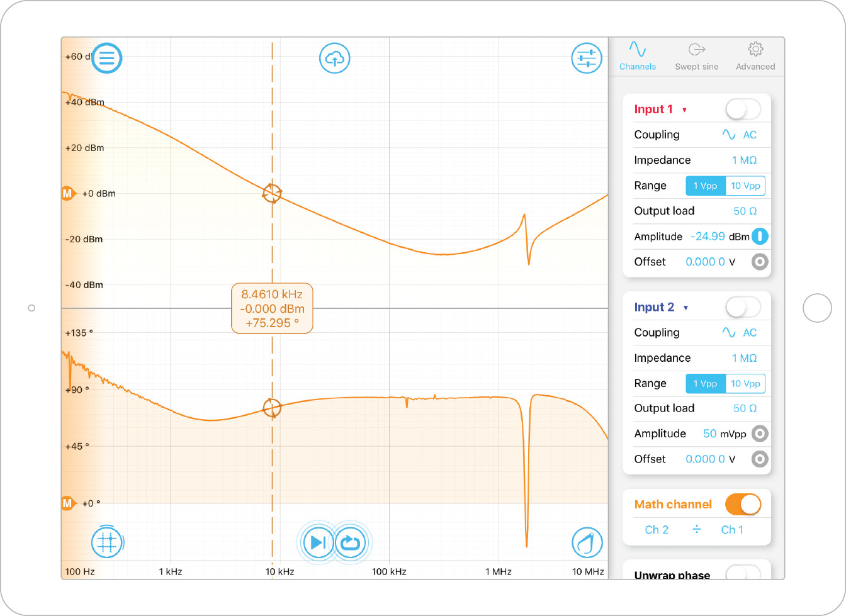This screenshot has width=846, height=616.
Task: Tap the measurement caliper icon
Action: [x=586, y=542]
